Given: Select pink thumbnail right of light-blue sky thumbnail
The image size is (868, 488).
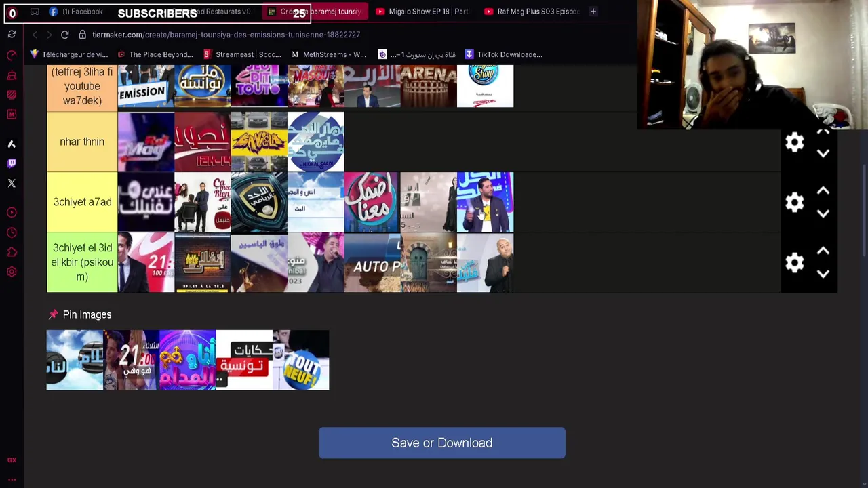Looking at the screenshot, I should click(372, 202).
